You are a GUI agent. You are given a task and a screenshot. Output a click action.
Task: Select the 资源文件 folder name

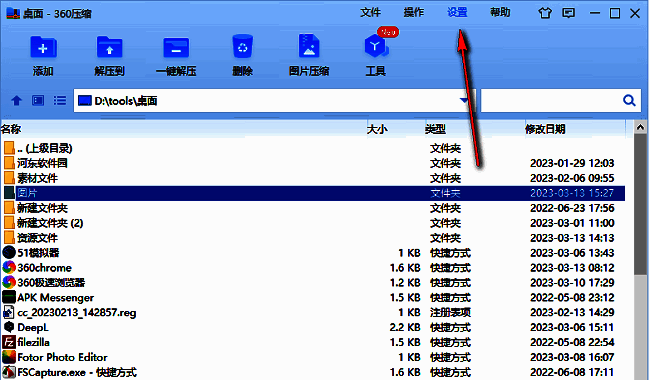pyautogui.click(x=37, y=237)
